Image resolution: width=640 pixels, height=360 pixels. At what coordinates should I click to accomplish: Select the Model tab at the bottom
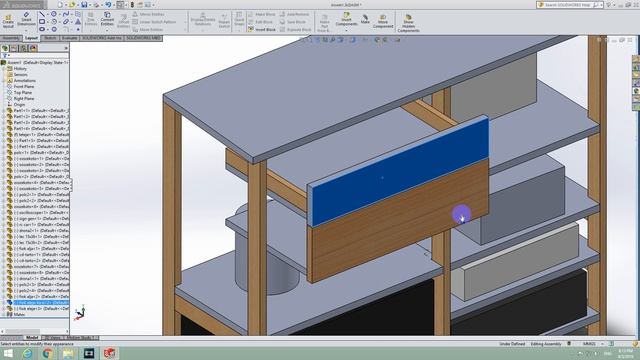(32, 338)
